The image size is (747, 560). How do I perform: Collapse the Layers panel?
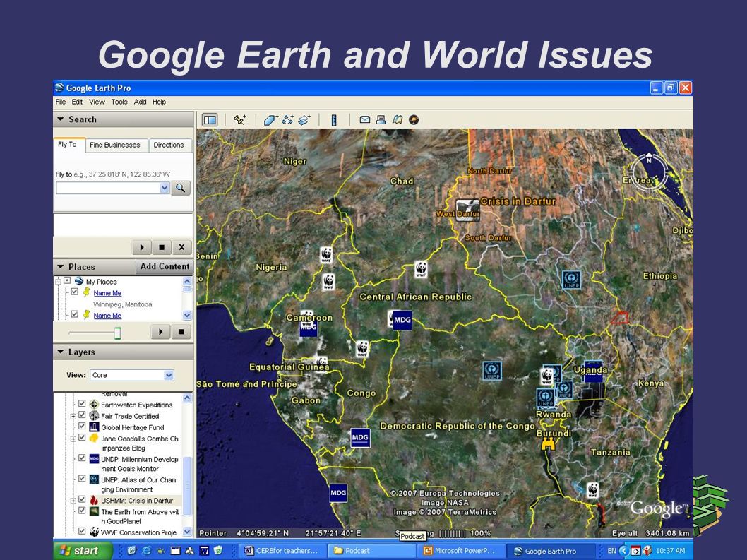61,352
